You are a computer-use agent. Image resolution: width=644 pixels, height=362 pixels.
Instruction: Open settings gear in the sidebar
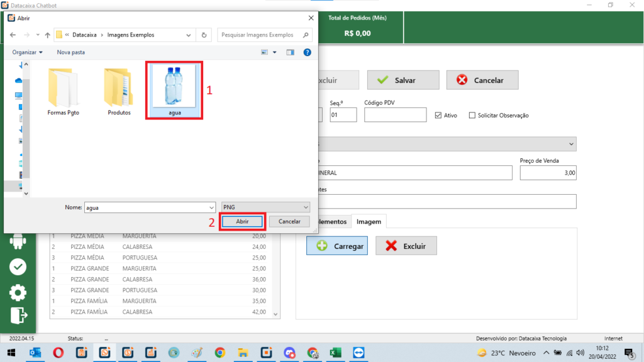pos(18,292)
